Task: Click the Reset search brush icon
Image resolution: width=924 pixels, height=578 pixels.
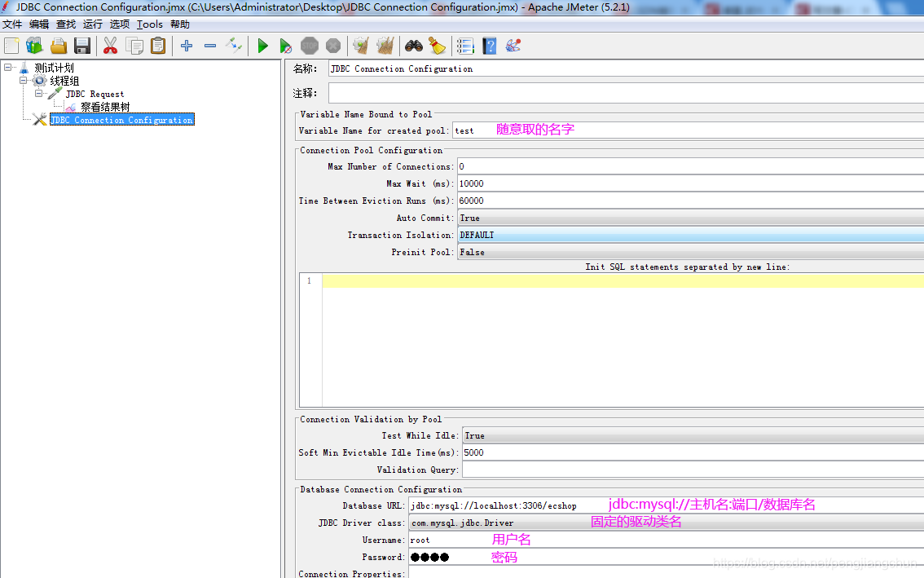Action: pyautogui.click(x=438, y=46)
